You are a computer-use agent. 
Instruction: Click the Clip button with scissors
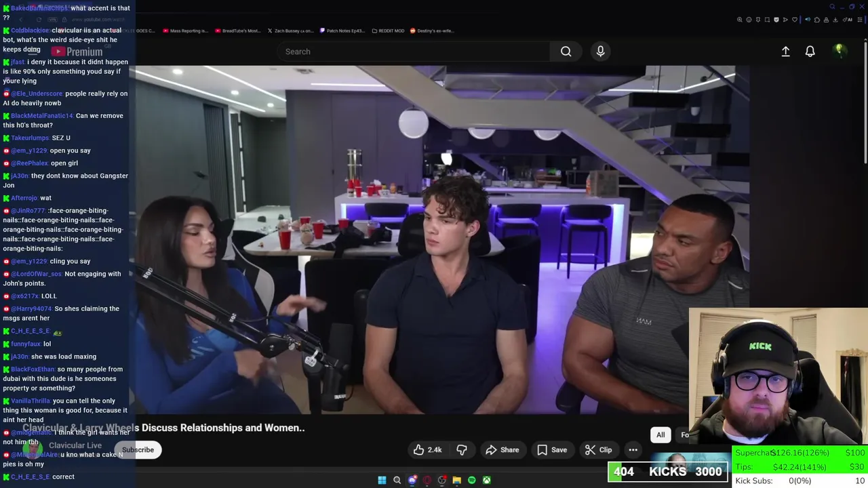(599, 449)
